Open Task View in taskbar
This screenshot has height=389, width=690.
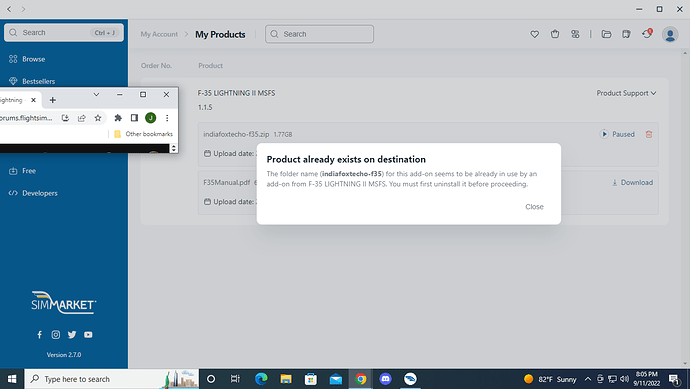[235, 379]
